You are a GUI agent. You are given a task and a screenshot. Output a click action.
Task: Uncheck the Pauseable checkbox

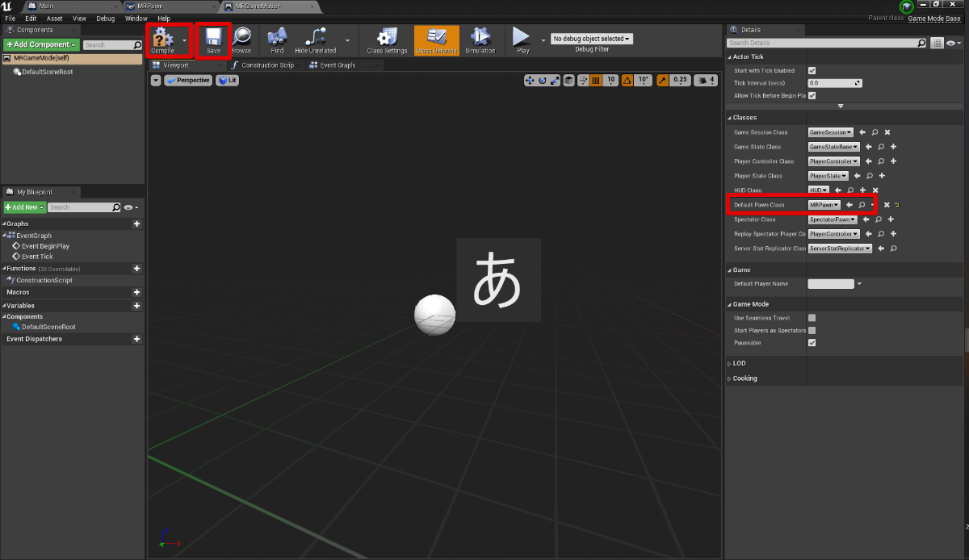click(812, 343)
